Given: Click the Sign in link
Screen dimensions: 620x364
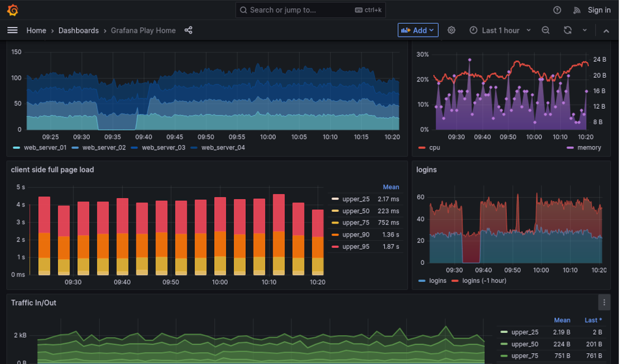Looking at the screenshot, I should pos(599,10).
